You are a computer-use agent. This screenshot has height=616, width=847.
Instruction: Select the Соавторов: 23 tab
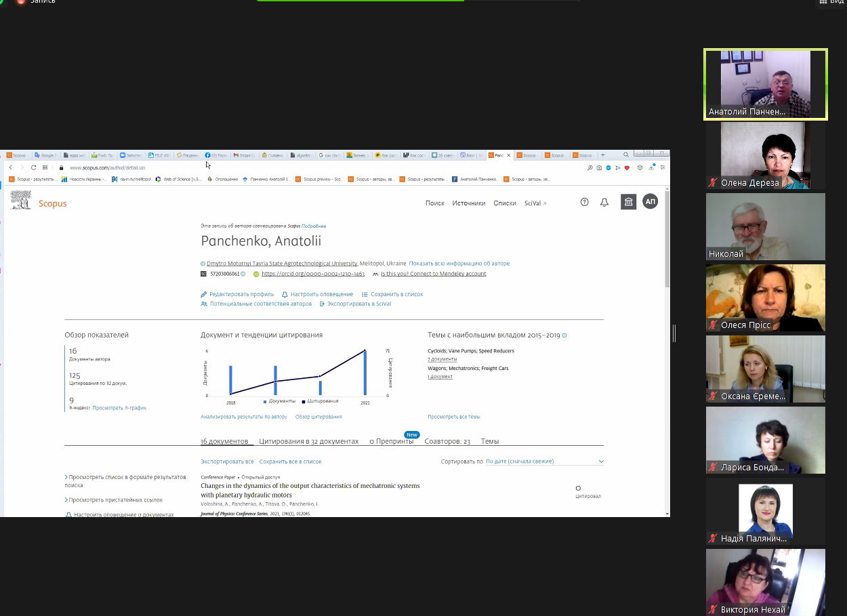[x=447, y=441]
